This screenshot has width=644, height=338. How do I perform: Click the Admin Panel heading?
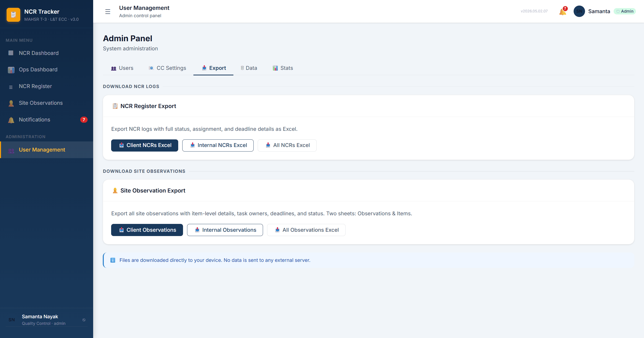point(128,38)
